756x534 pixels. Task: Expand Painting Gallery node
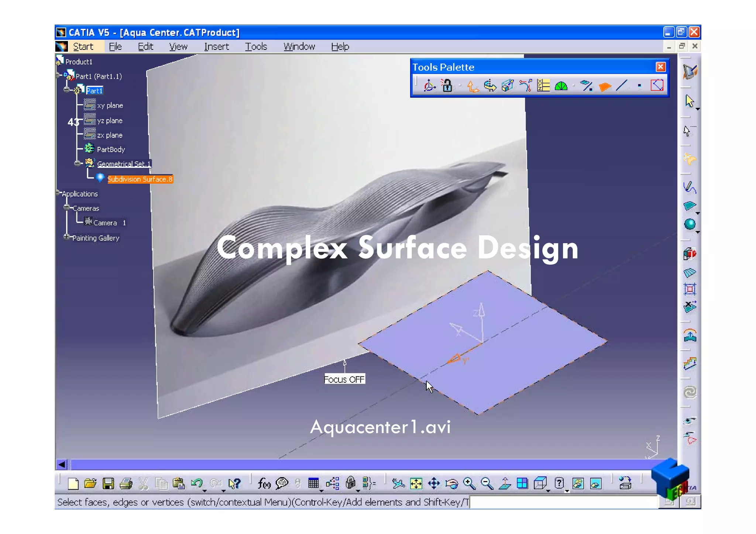[x=66, y=237]
